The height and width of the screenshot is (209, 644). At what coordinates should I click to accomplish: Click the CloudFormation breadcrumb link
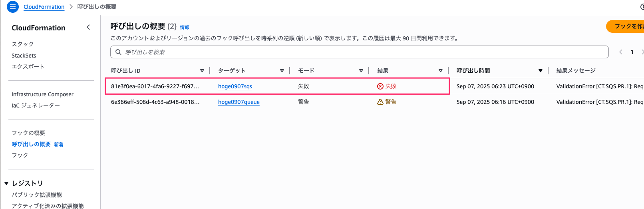[44, 7]
